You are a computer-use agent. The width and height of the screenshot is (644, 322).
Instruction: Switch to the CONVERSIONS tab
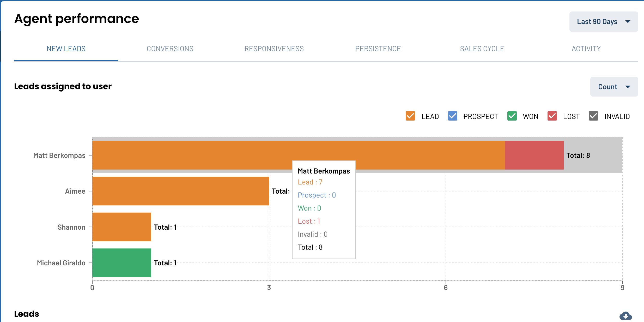pyautogui.click(x=170, y=49)
